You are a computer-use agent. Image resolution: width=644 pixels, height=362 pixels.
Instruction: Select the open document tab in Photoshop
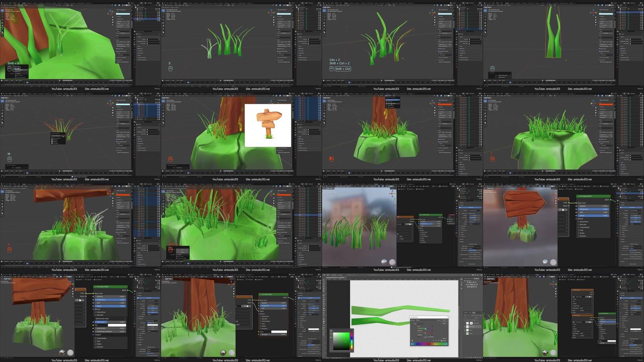point(335,278)
